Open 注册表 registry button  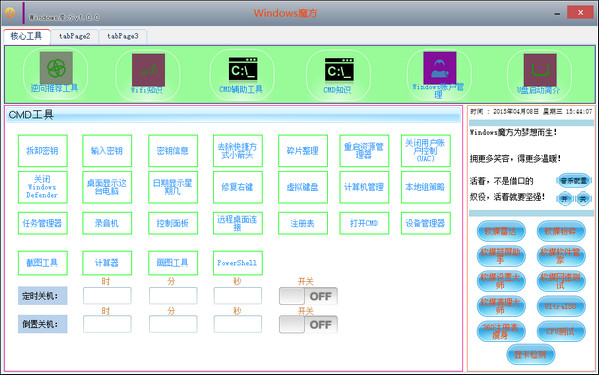(x=303, y=223)
